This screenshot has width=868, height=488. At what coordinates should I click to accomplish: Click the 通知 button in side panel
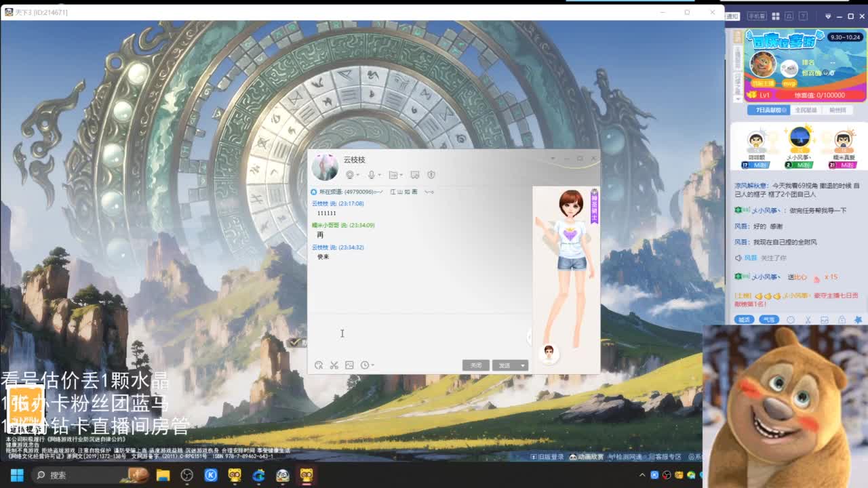coord(732,16)
